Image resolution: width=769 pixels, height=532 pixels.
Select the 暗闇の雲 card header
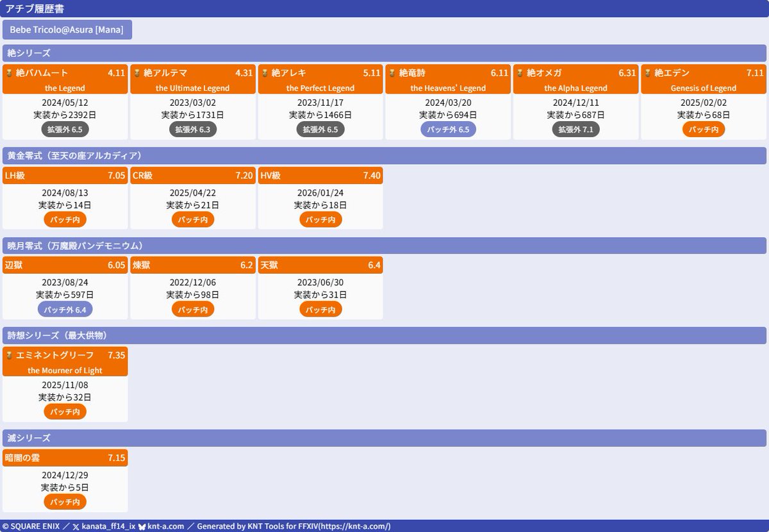65,458
